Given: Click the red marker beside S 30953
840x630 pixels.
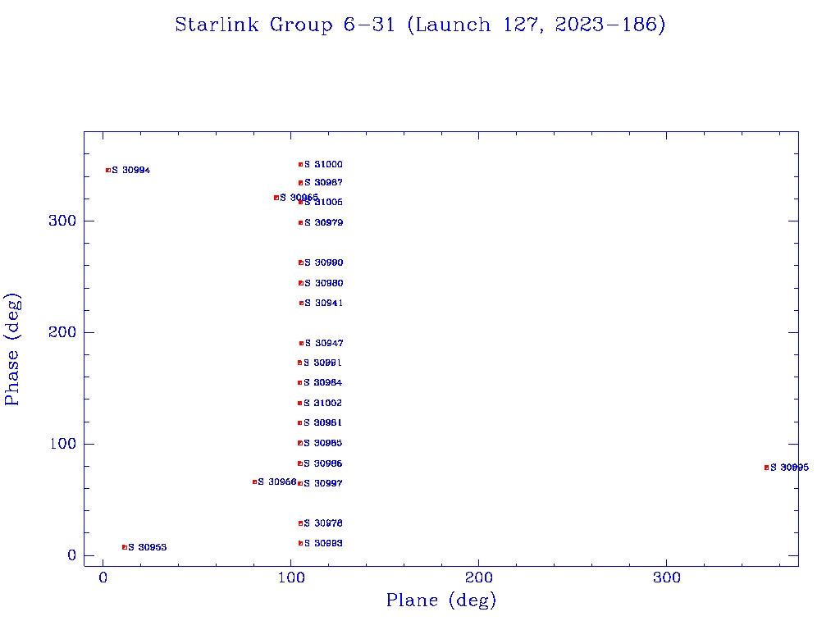Looking at the screenshot, I should coord(125,547).
